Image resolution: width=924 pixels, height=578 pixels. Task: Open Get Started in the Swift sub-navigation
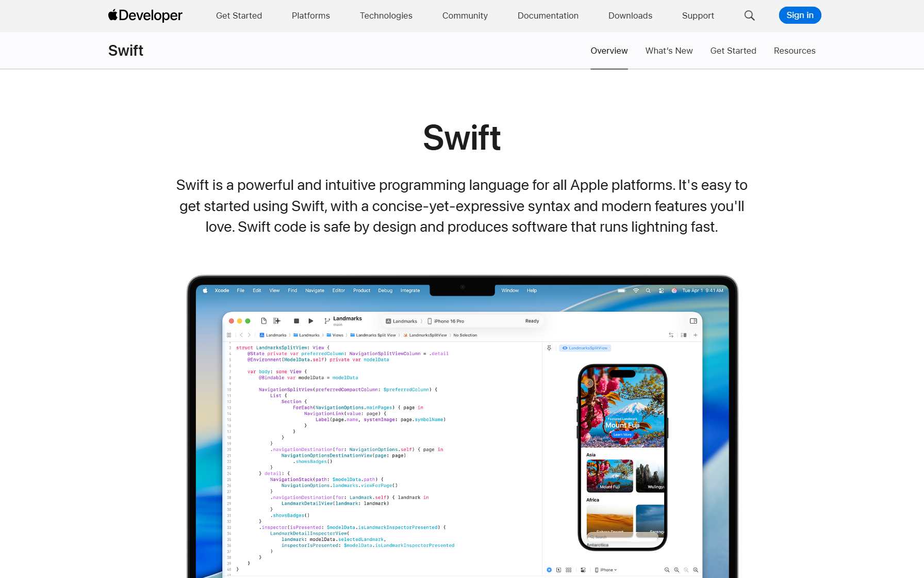pos(733,51)
